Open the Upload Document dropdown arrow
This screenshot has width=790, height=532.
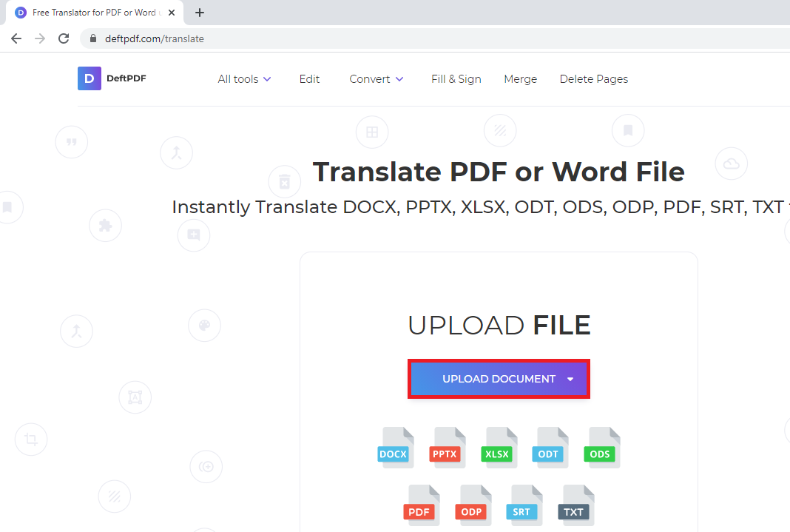click(570, 379)
